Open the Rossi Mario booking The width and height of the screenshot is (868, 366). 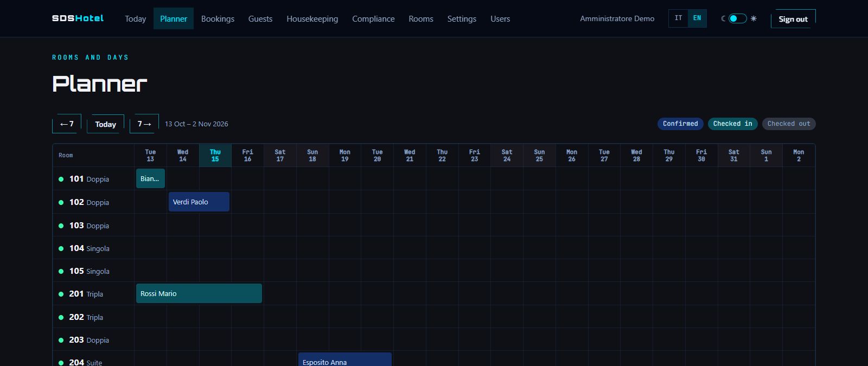tap(199, 293)
